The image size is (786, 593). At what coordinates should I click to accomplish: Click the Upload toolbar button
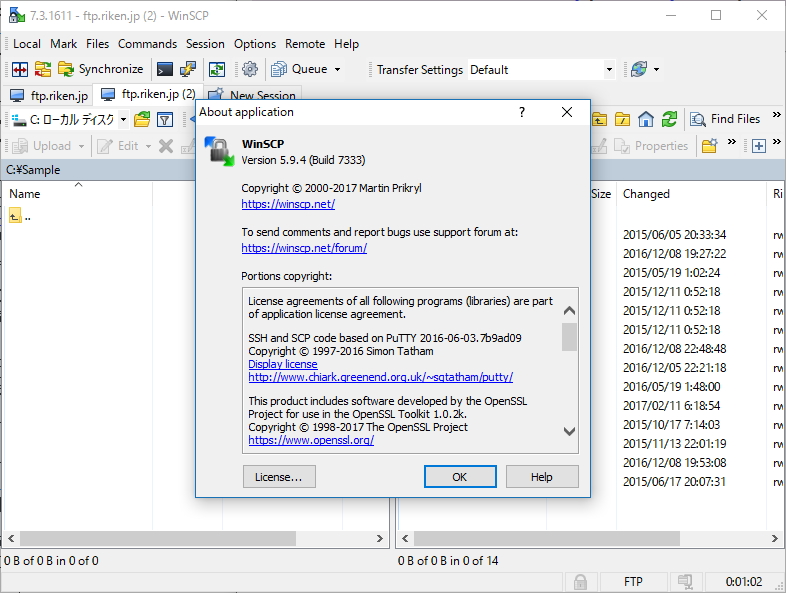coord(41,146)
